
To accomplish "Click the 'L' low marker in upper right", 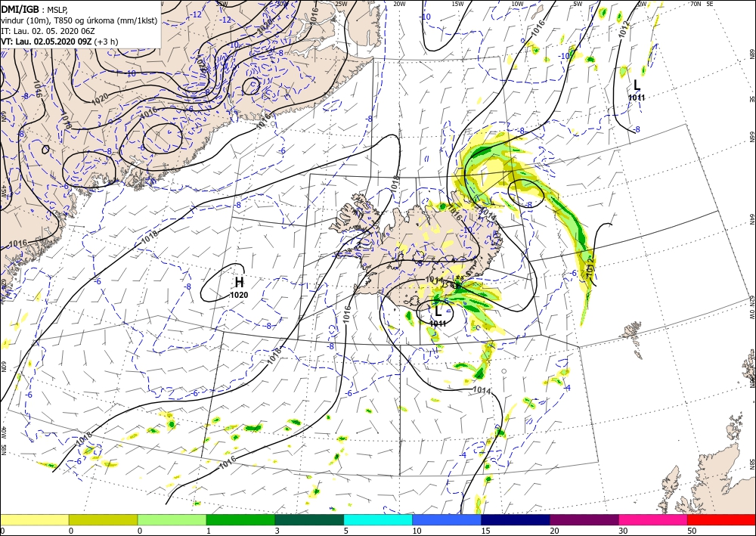I will [x=637, y=85].
